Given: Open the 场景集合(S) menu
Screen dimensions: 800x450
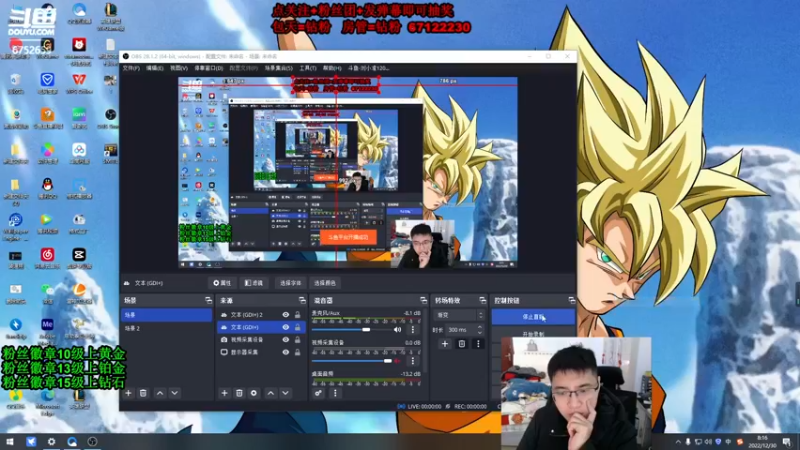Looking at the screenshot, I should point(279,68).
